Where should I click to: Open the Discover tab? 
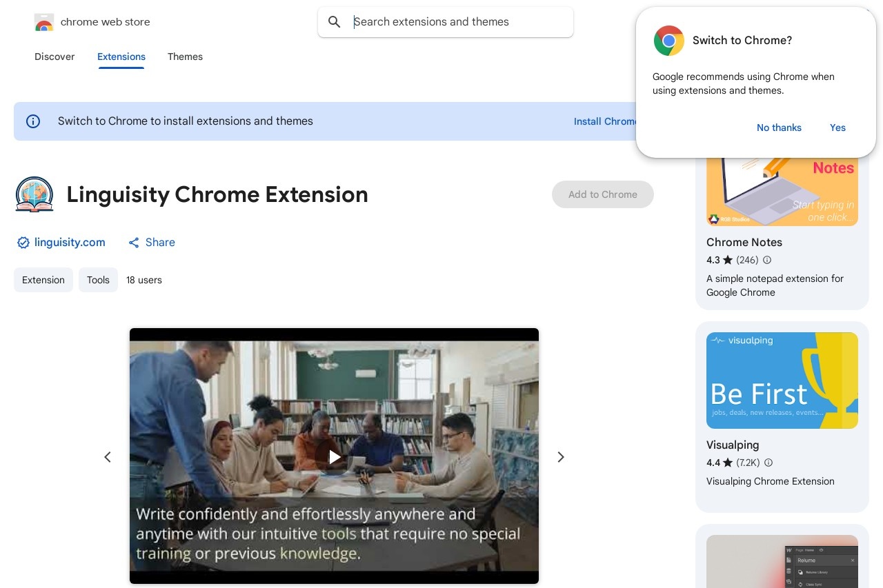54,57
